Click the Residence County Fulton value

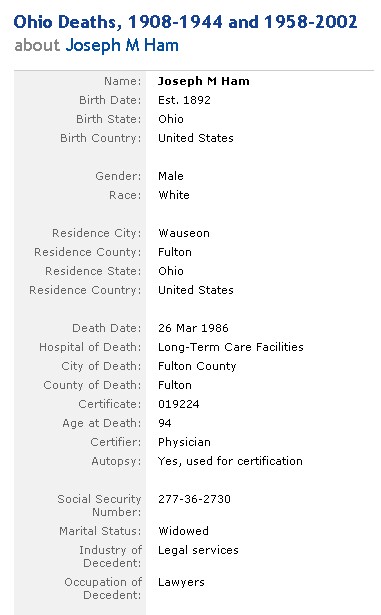coord(175,252)
